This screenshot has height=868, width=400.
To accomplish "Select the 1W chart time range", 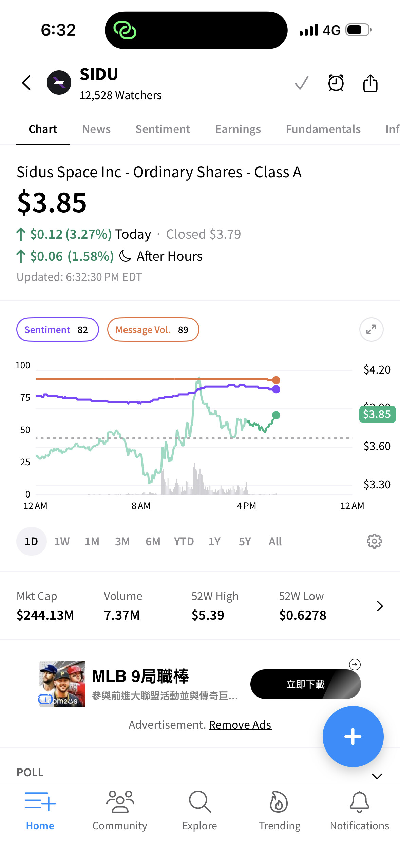I will coord(62,541).
